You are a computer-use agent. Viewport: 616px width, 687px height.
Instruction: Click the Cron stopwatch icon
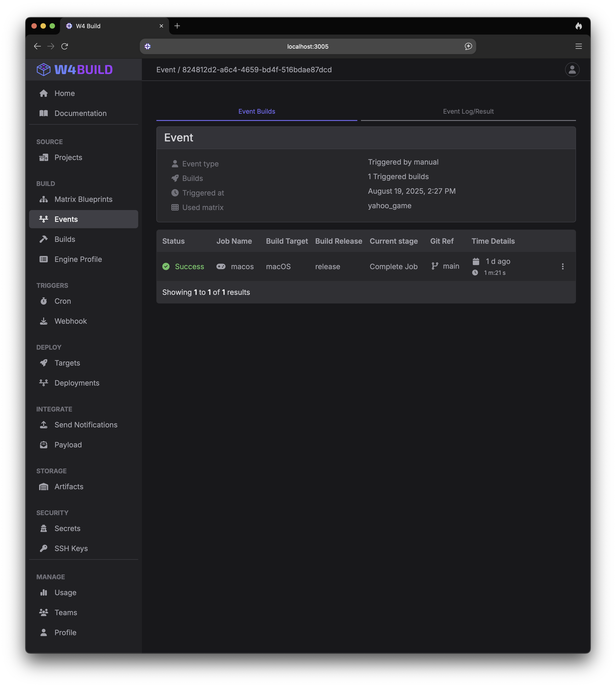[44, 301]
